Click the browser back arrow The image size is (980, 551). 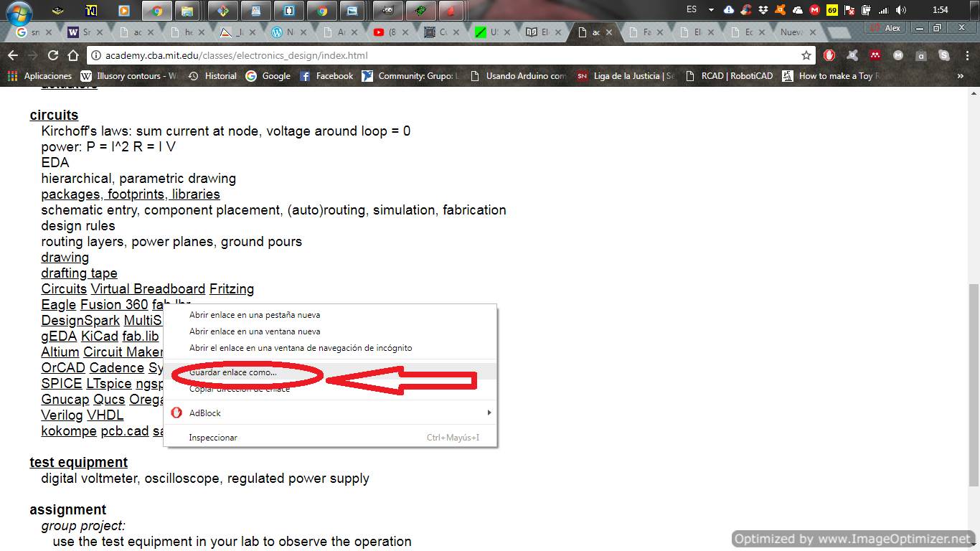click(12, 55)
